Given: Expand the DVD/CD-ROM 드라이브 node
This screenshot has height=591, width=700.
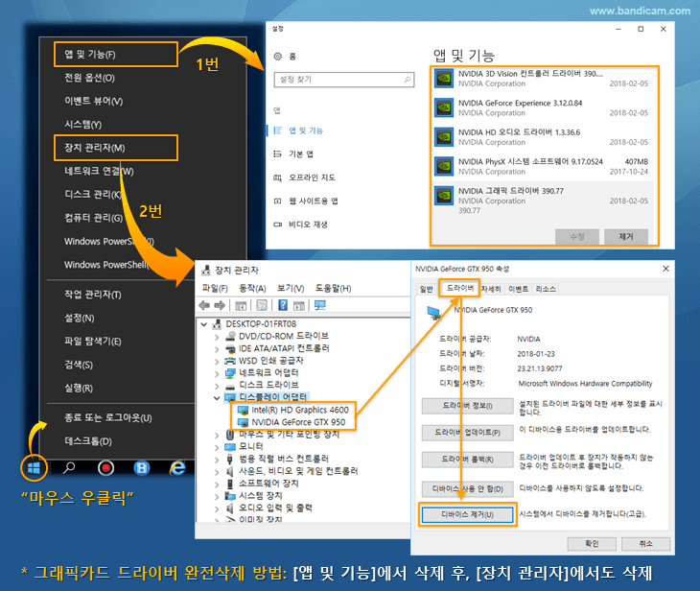Looking at the screenshot, I should click(x=217, y=336).
